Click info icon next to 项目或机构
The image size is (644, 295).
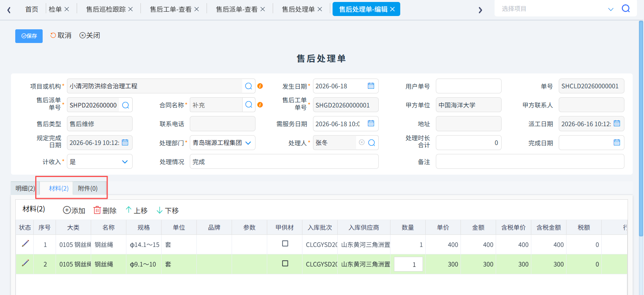click(260, 86)
